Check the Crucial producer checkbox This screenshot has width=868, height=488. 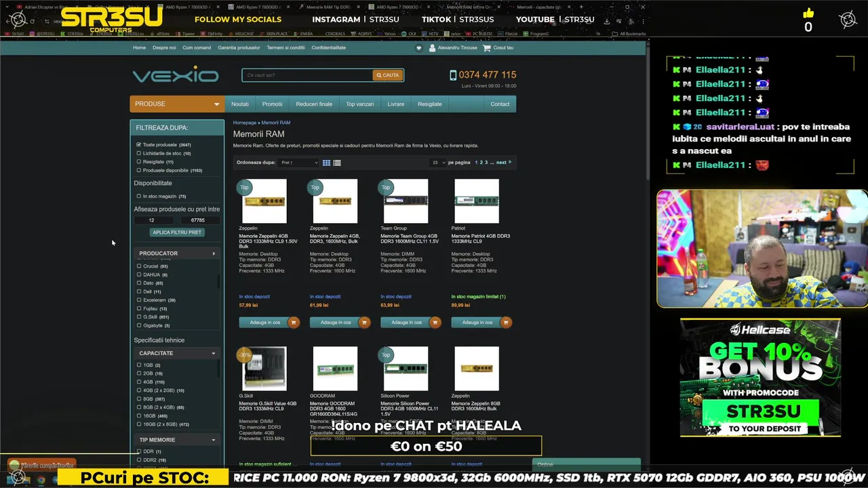pos(139,266)
